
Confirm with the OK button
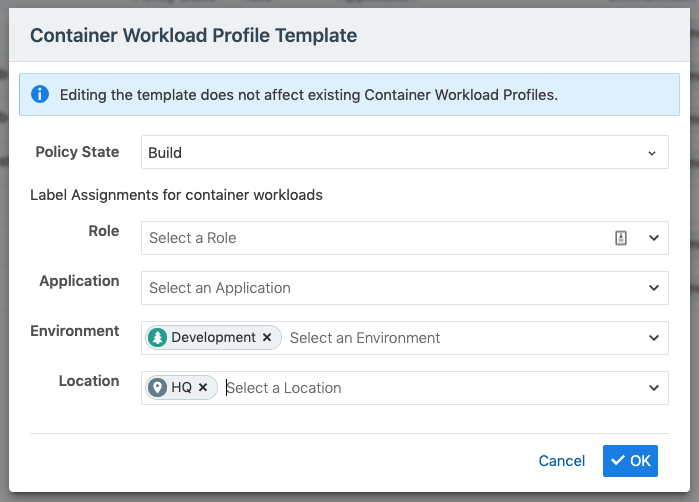coord(631,461)
